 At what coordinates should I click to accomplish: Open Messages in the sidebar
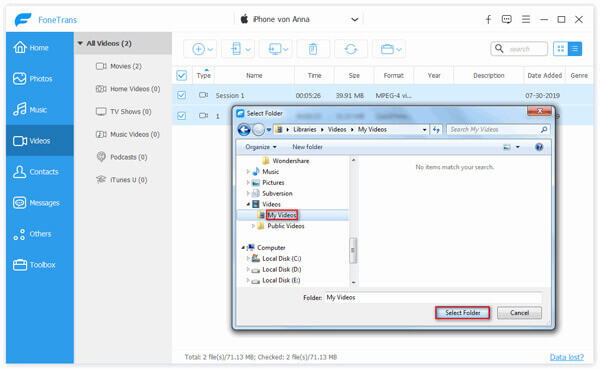[x=39, y=203]
